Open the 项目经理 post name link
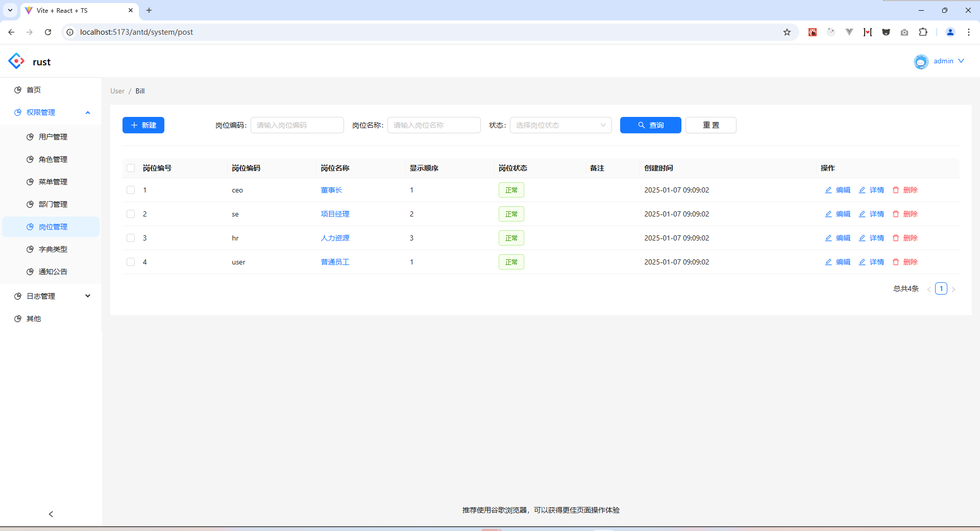 point(335,214)
